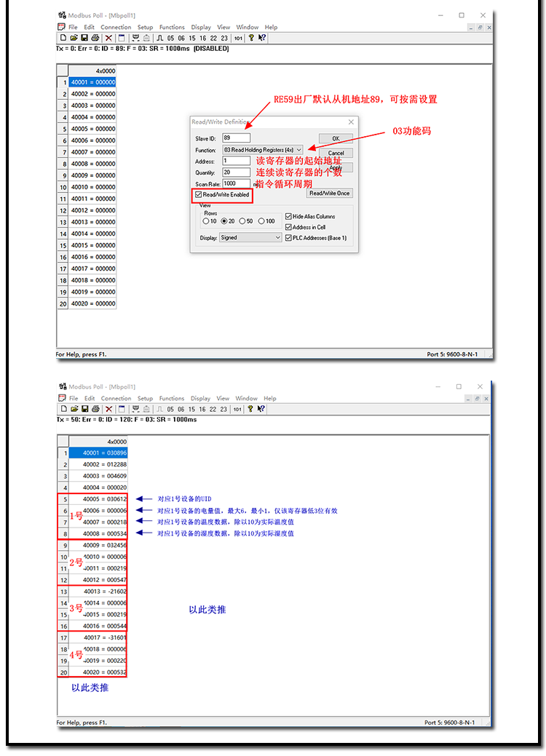Click OK in Read/Write Definition dialog
546x756 pixels.
tap(336, 138)
